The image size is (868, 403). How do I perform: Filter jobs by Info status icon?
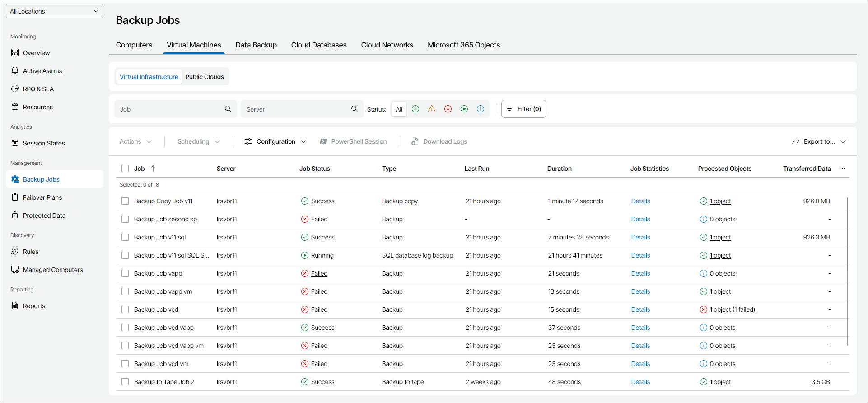tap(481, 109)
